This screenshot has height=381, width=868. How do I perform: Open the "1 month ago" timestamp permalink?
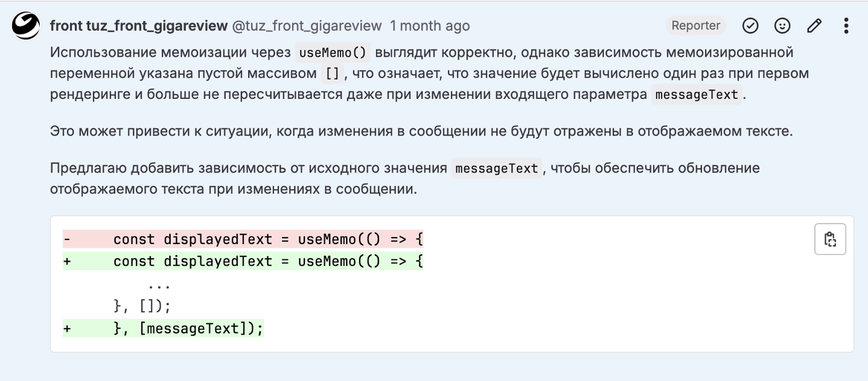pos(430,26)
